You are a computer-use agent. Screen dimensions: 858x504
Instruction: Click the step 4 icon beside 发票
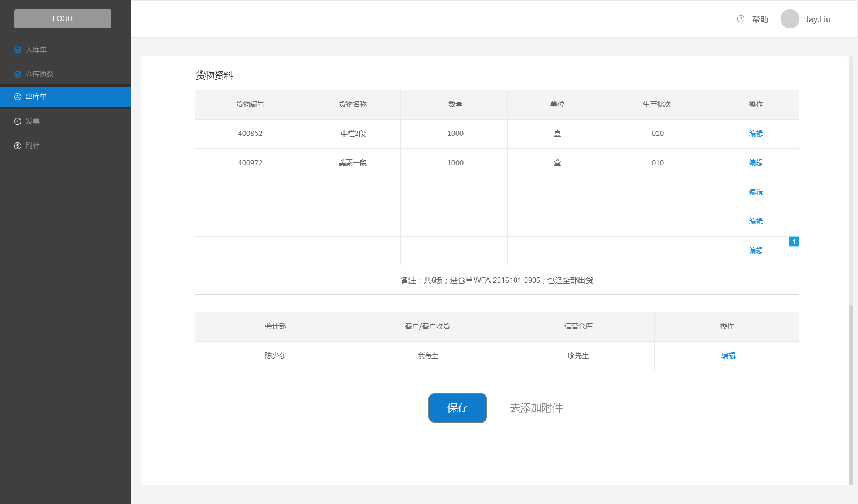pos(18,121)
